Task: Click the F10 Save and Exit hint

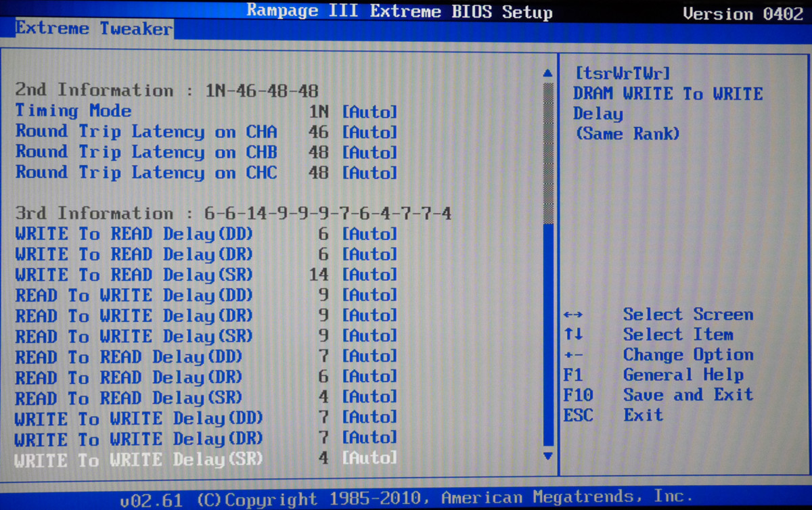Action: coord(658,395)
